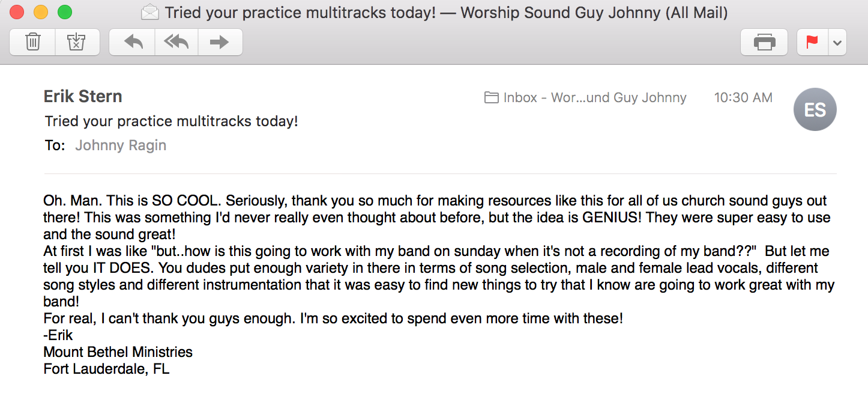868x405 pixels.
Task: Click the Mount Bethel Ministries signature line
Action: [118, 352]
